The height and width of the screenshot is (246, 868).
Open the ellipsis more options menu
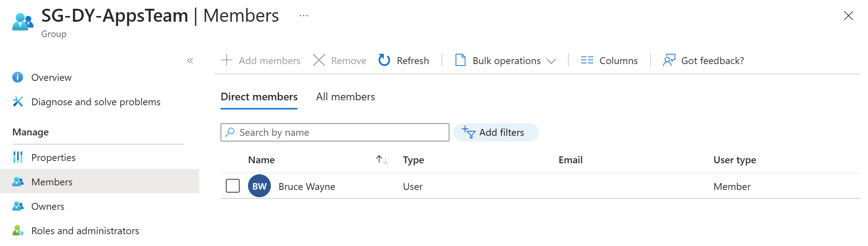[x=304, y=16]
